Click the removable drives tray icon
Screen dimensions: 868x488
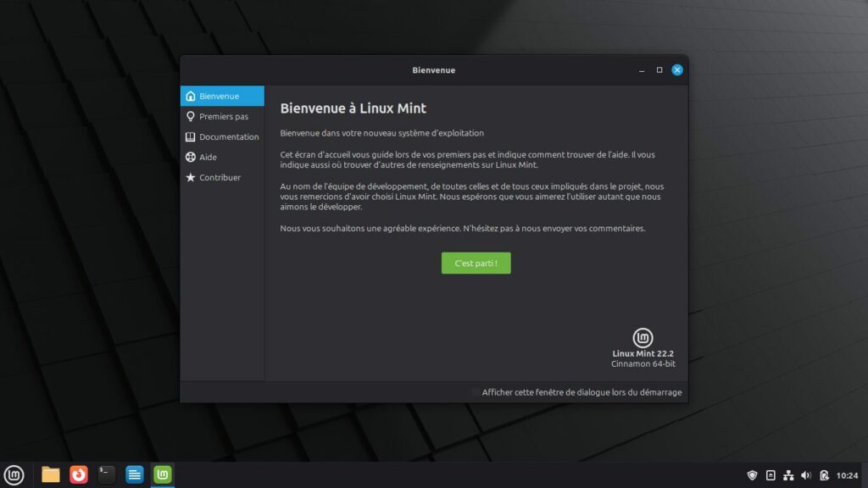[x=770, y=475]
